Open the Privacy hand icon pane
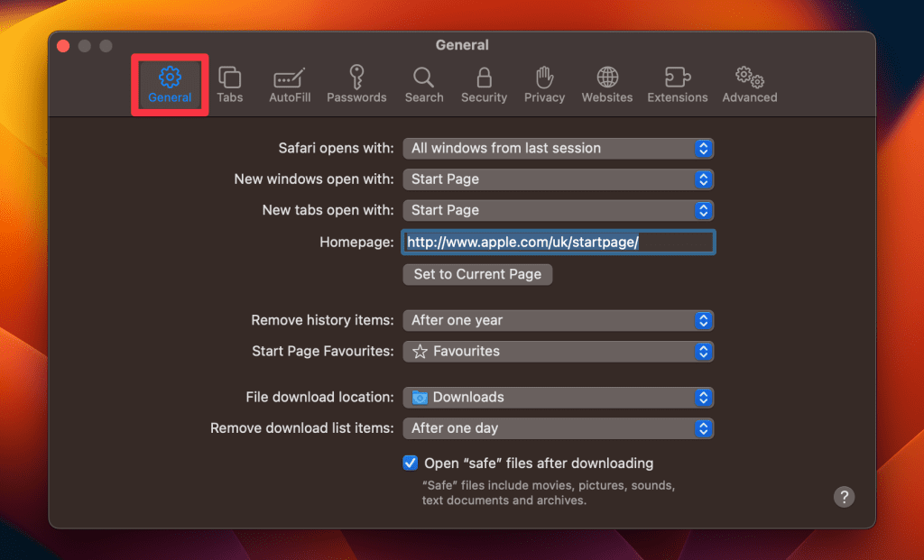The height and width of the screenshot is (560, 924). click(544, 85)
